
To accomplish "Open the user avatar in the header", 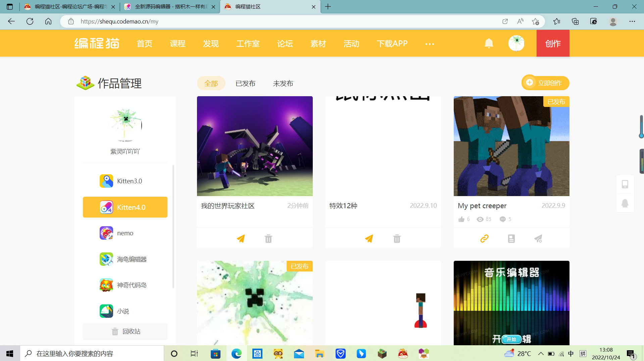I will pos(516,43).
